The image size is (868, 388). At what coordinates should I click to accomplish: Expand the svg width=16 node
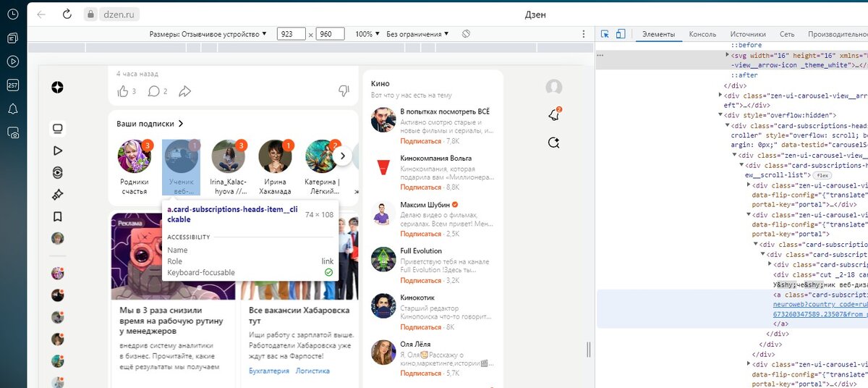click(x=728, y=54)
